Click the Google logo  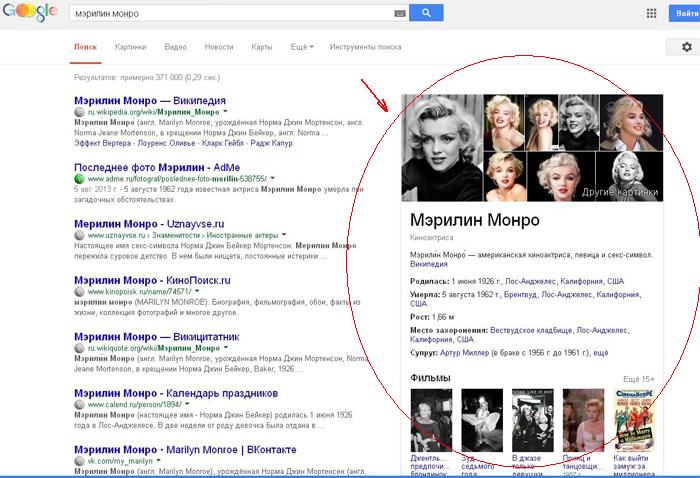tap(30, 13)
